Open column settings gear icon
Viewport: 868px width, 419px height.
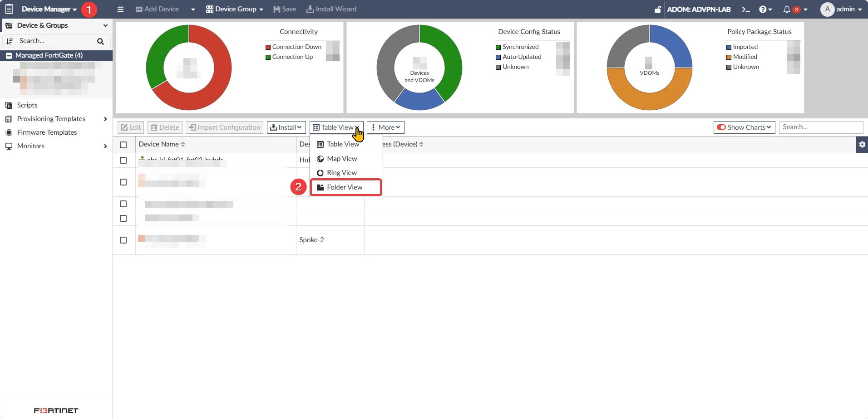tap(862, 145)
